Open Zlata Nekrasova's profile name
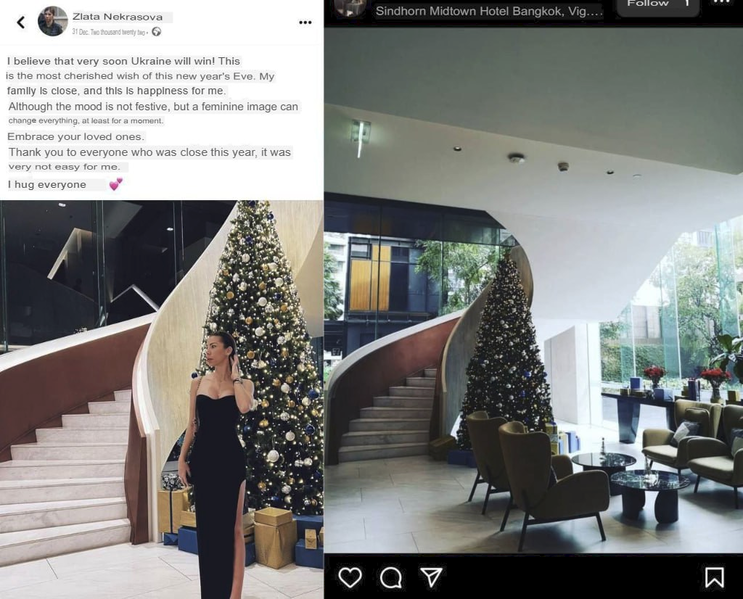This screenshot has width=743, height=599. pos(118,17)
